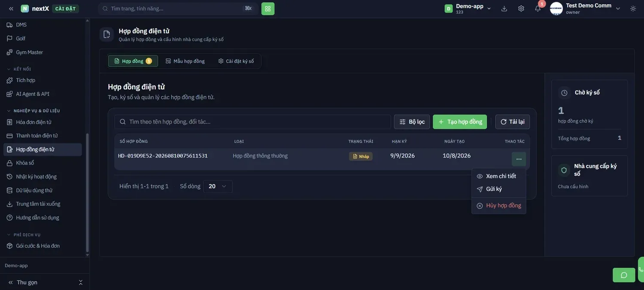Click Chờ ký số clock icon
The width and height of the screenshot is (644, 290).
564,93
